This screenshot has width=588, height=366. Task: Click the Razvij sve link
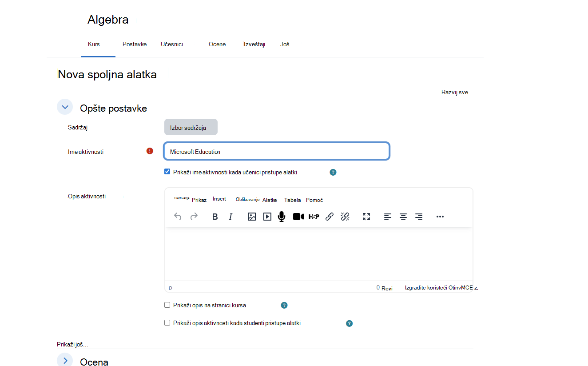(x=455, y=93)
